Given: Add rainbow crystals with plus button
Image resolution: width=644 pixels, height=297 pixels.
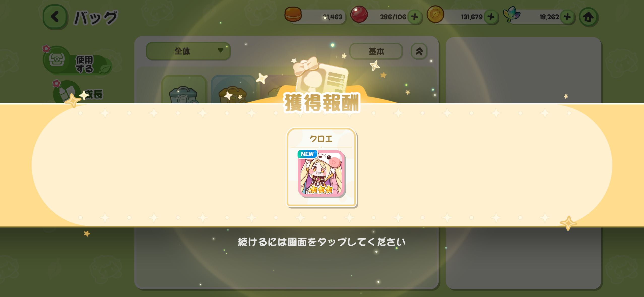Looking at the screenshot, I should tap(567, 17).
